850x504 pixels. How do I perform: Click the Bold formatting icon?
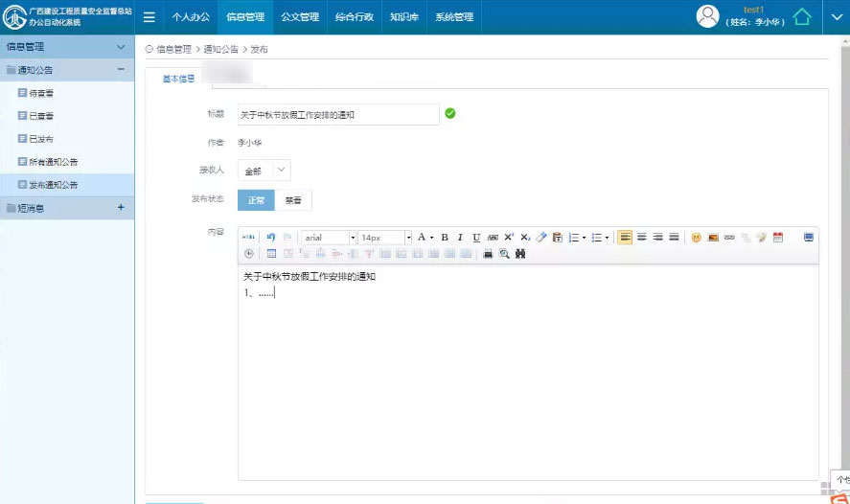(445, 238)
